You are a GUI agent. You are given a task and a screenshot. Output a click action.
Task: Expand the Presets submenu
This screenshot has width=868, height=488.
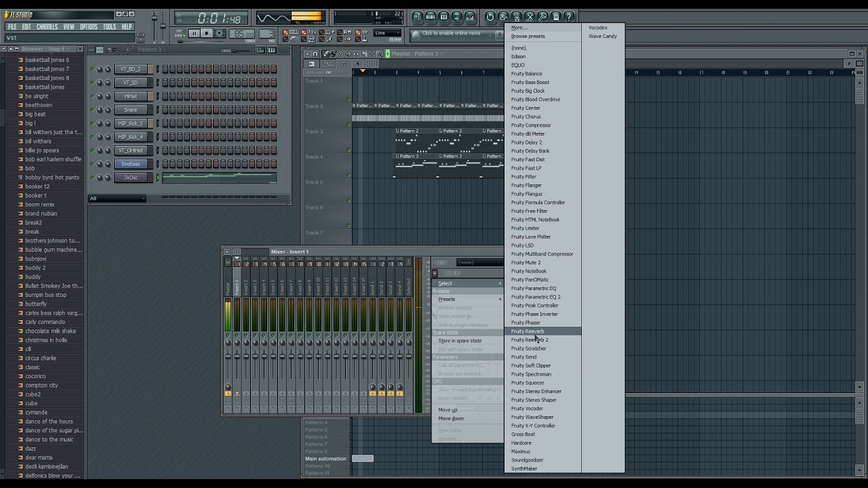(x=467, y=299)
